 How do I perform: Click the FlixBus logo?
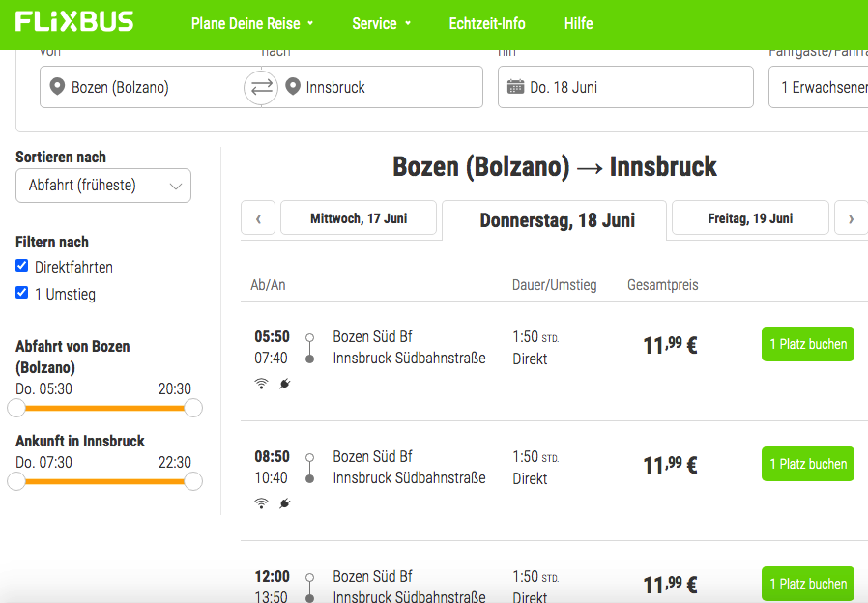[74, 22]
